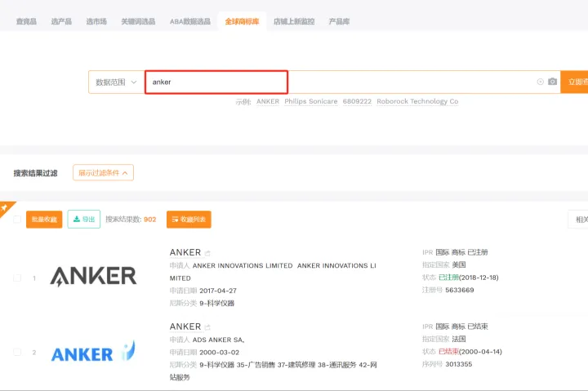Switch to the 产品库 tab
Screen dimensions: 588x391
click(339, 21)
